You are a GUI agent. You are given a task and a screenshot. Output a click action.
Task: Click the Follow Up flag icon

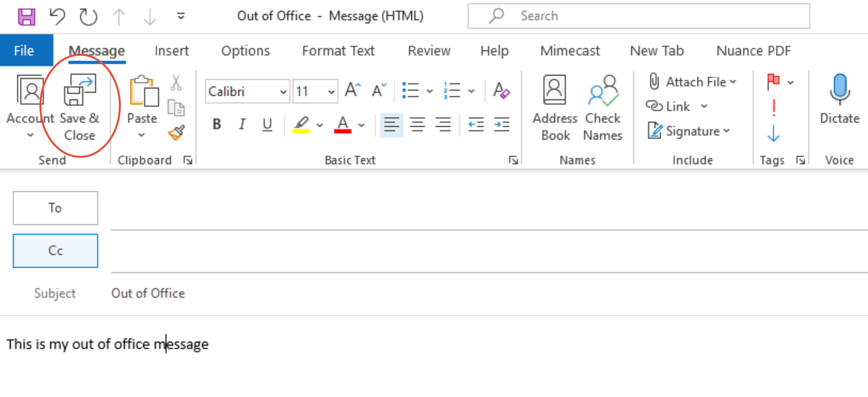773,82
